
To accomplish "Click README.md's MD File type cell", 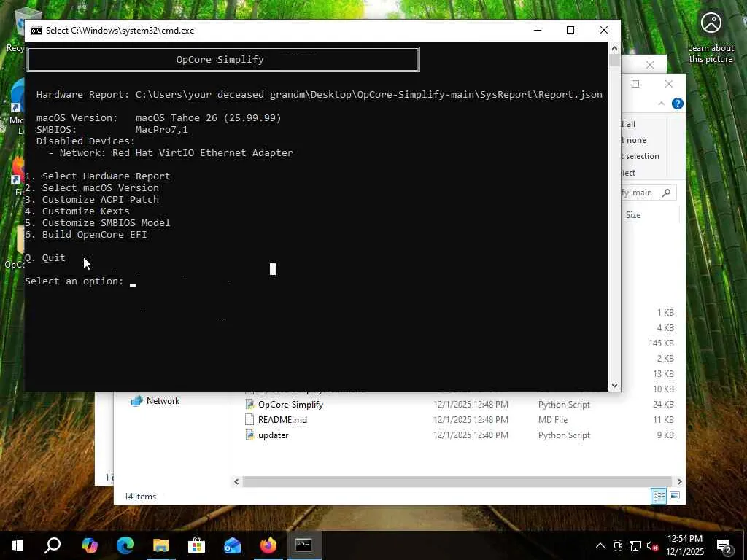I will point(553,419).
